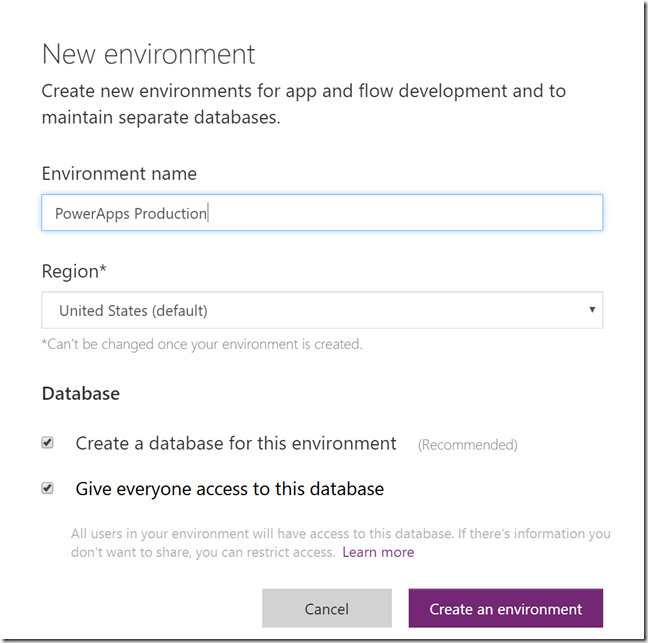The height and width of the screenshot is (643, 648).
Task: Uncheck Create a database for this environment
Action: pyautogui.click(x=47, y=443)
